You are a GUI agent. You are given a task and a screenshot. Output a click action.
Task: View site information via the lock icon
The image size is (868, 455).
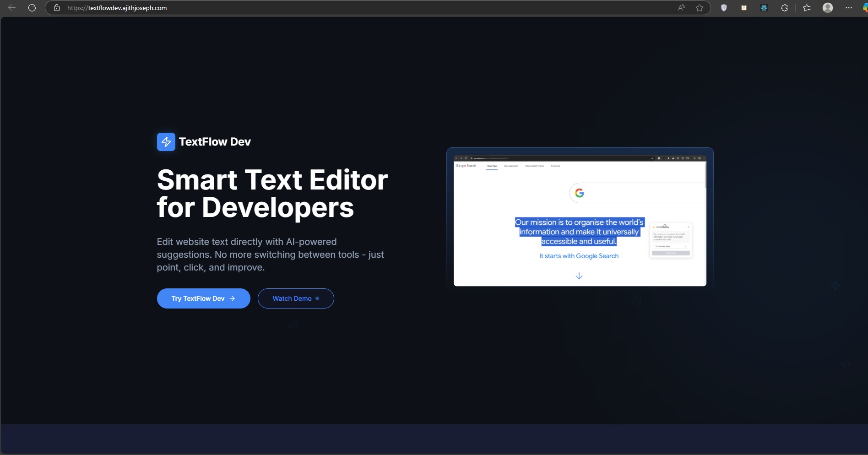pos(57,8)
